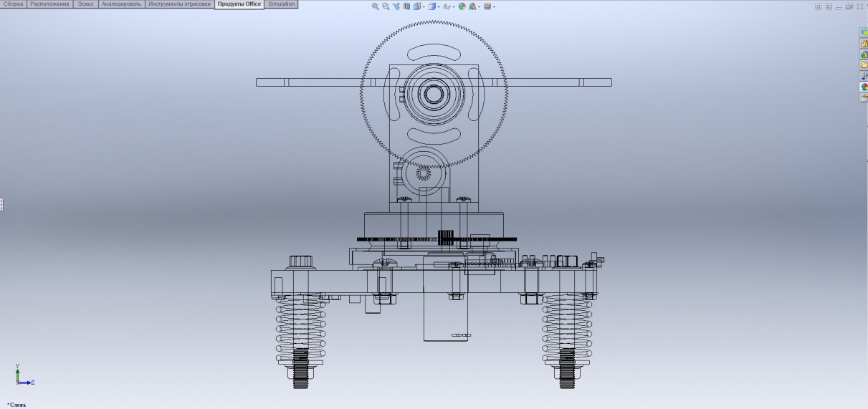Switch to the Анализировать tab
This screenshot has height=409, width=868.
tap(121, 4)
